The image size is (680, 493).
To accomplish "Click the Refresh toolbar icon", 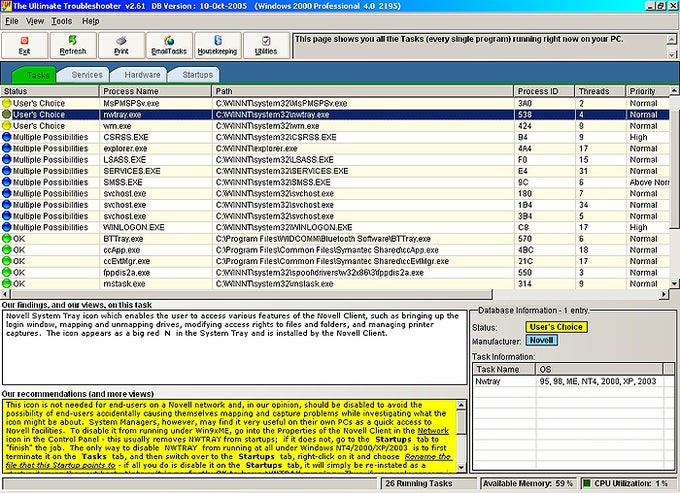I will click(73, 45).
